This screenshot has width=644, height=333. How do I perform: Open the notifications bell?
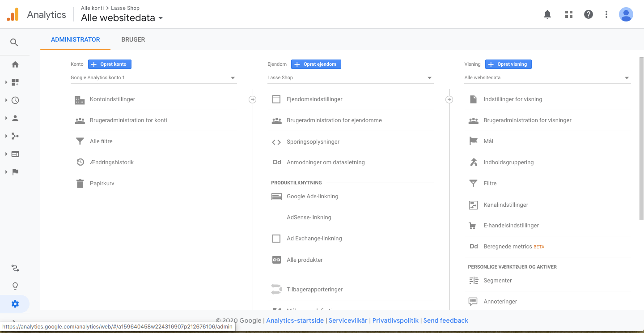(x=547, y=14)
